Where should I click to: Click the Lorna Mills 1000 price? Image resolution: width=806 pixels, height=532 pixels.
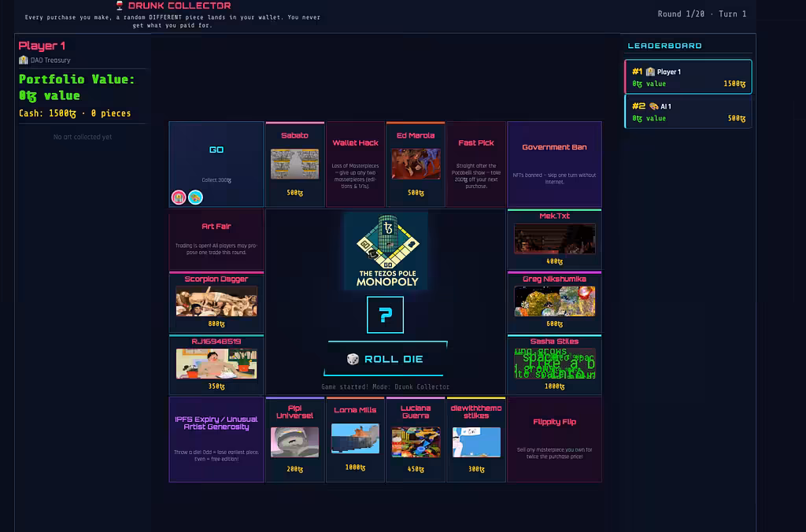coord(355,467)
